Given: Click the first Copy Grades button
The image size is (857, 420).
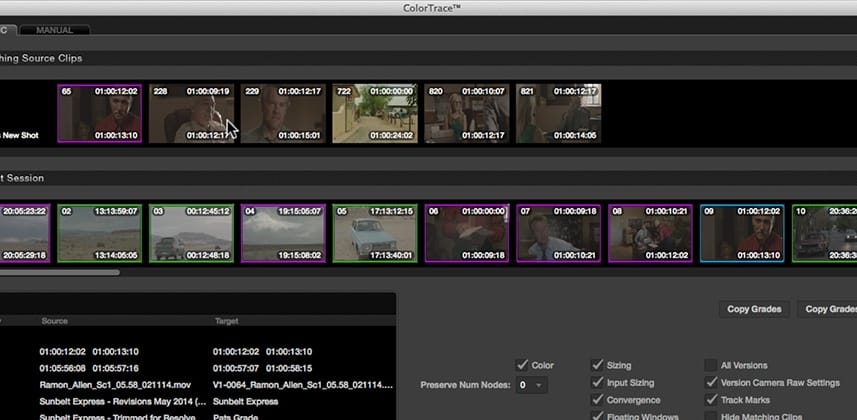Looking at the screenshot, I should [x=754, y=309].
